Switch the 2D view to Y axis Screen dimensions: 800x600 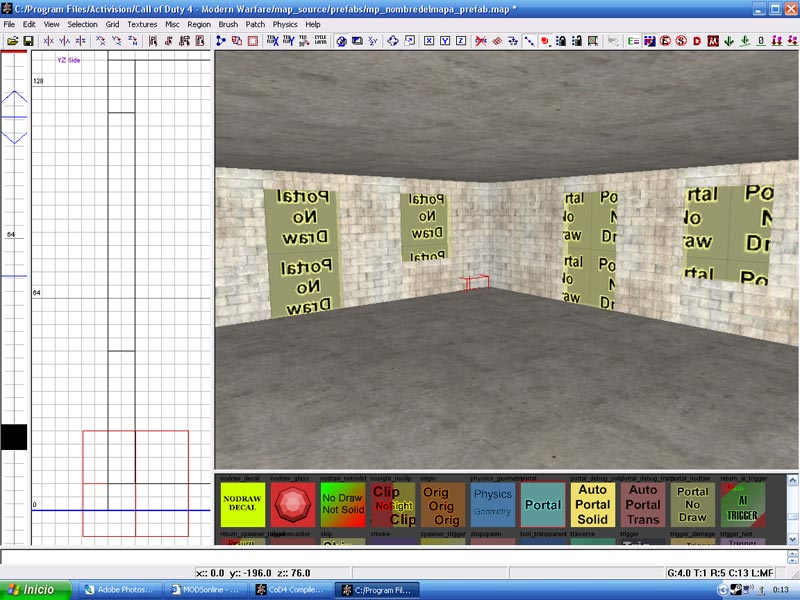click(445, 41)
